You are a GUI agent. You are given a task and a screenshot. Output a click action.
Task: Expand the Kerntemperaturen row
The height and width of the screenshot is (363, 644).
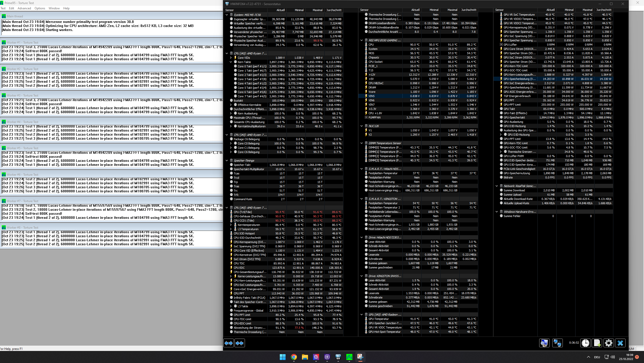(231, 225)
